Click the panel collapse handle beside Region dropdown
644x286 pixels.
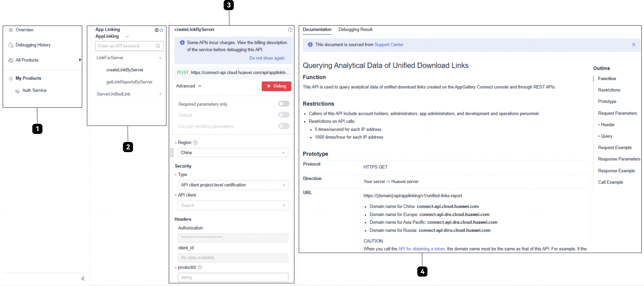point(172,152)
